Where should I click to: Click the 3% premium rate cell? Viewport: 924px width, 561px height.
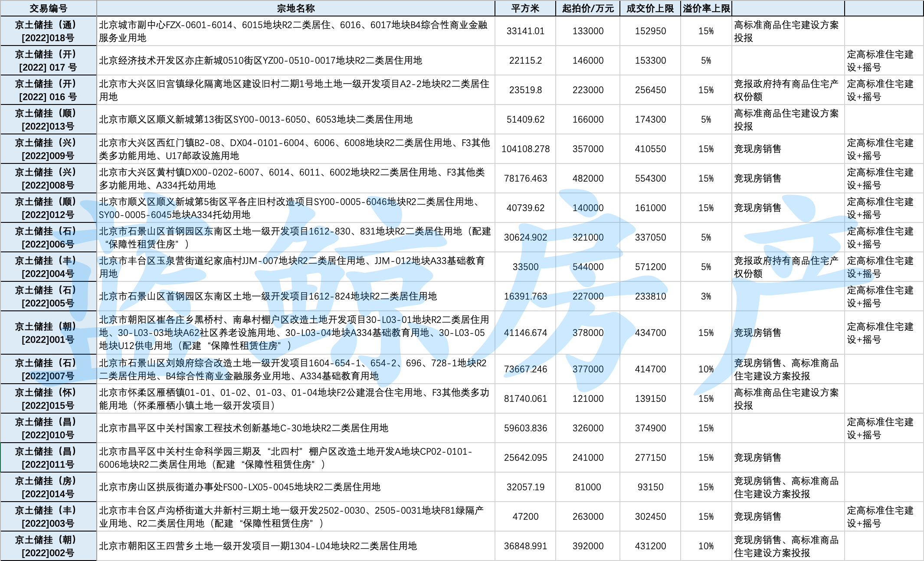(x=706, y=297)
